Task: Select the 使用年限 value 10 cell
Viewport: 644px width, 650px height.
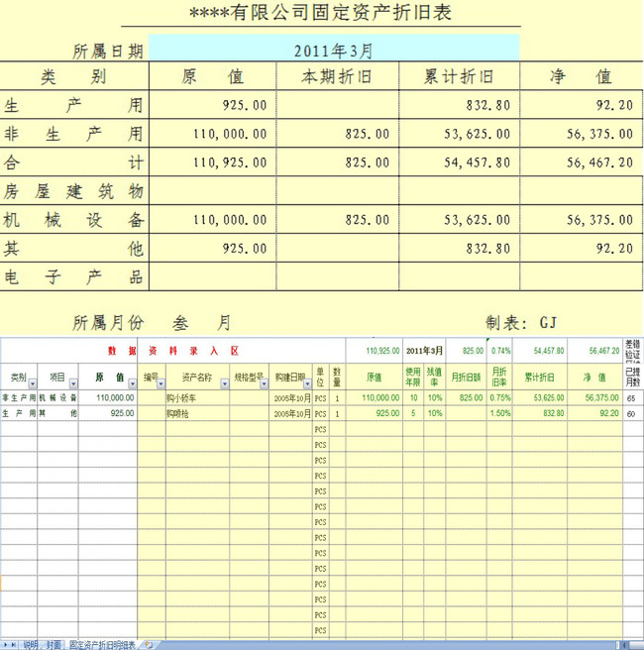Action: click(413, 398)
